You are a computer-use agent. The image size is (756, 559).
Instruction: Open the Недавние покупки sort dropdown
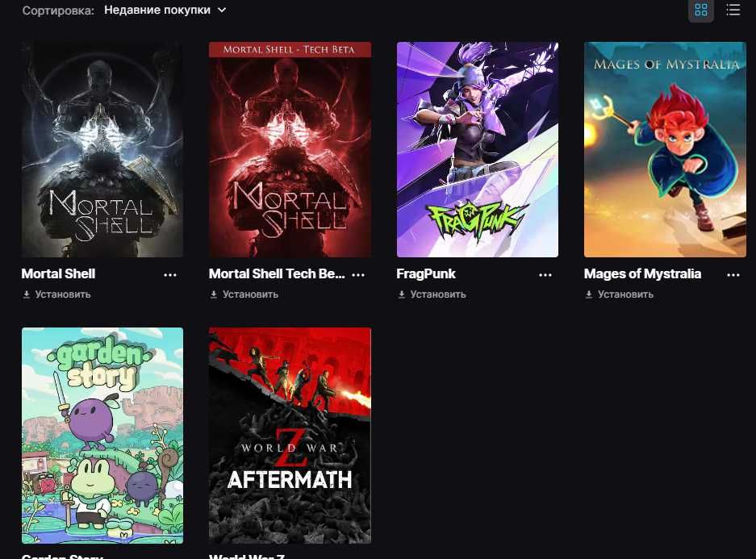click(165, 10)
